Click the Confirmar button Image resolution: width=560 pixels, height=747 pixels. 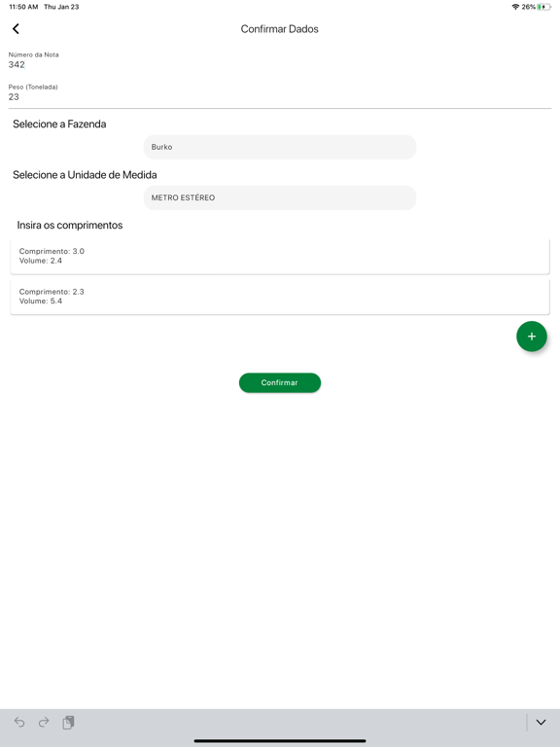tap(280, 382)
